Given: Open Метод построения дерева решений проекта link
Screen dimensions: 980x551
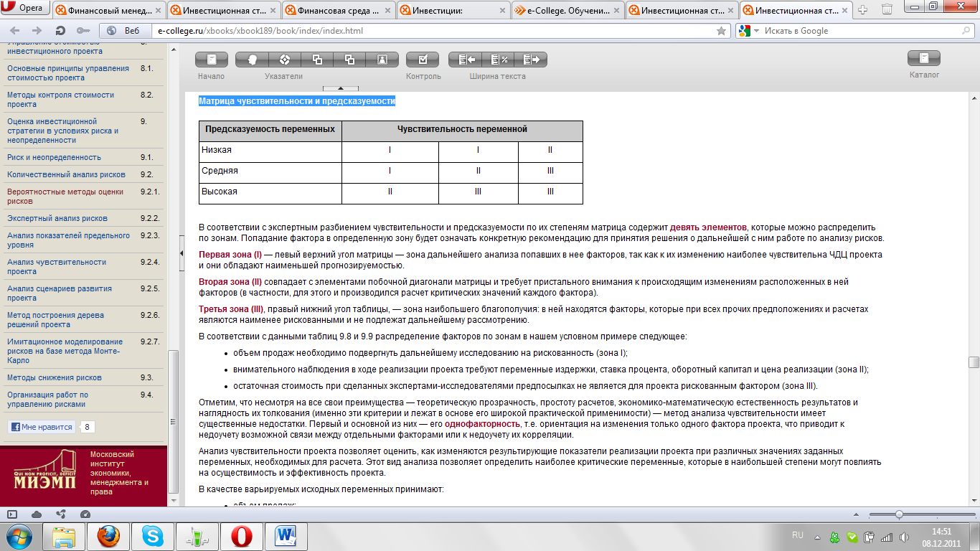Looking at the screenshot, I should point(55,320).
